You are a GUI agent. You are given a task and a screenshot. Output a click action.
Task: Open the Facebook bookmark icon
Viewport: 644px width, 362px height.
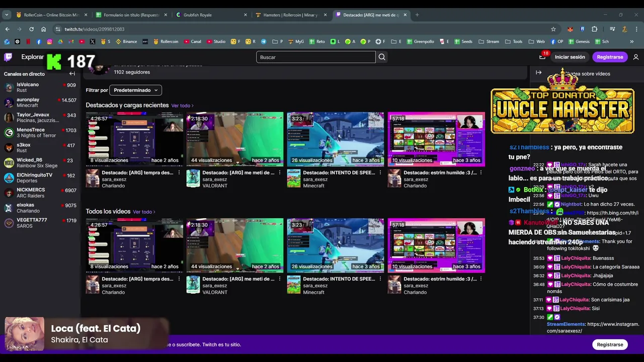39,42
